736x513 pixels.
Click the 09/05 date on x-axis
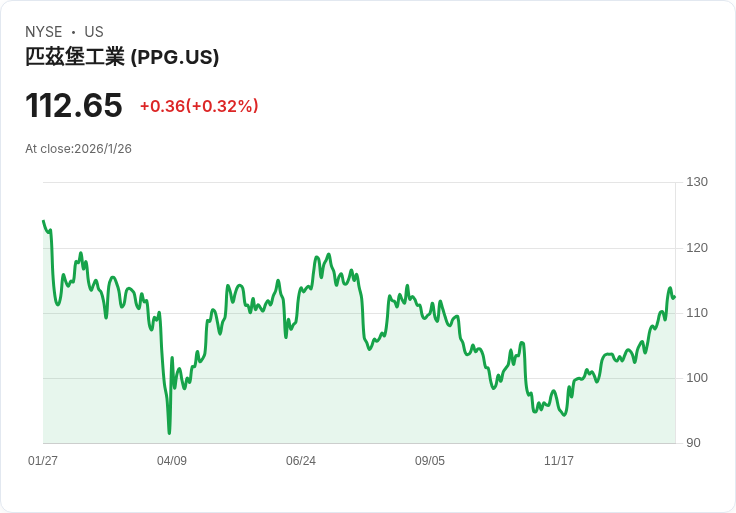pyautogui.click(x=430, y=461)
